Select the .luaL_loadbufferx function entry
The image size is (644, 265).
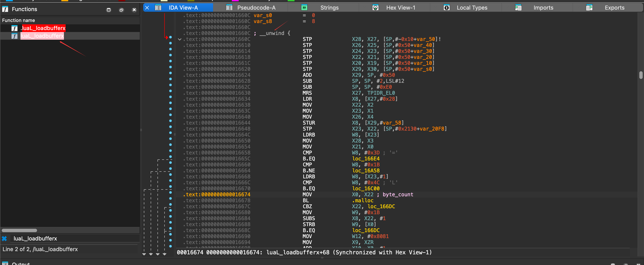[43, 28]
